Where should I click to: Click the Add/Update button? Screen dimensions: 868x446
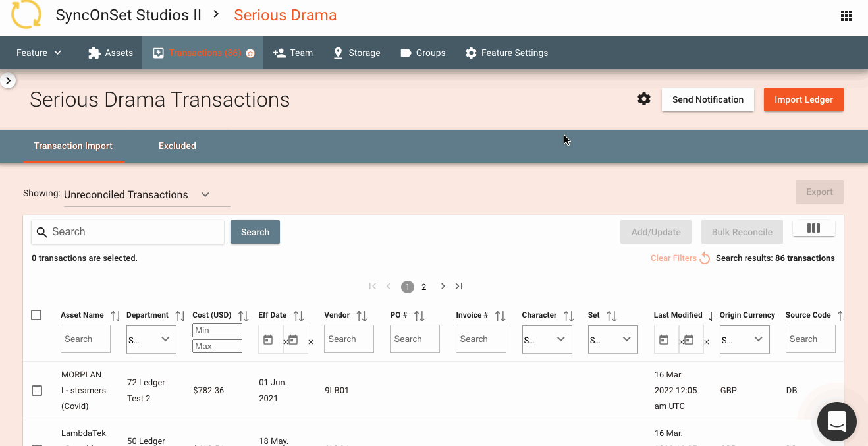(656, 232)
